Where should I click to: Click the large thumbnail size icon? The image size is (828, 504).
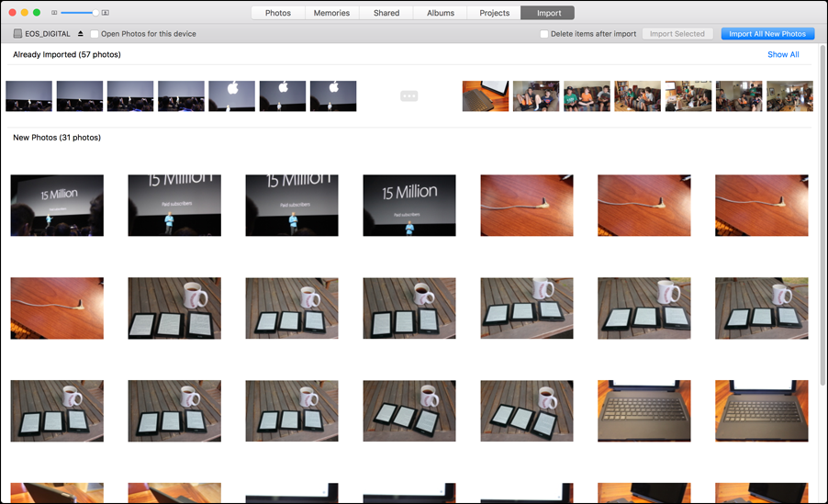click(x=105, y=13)
